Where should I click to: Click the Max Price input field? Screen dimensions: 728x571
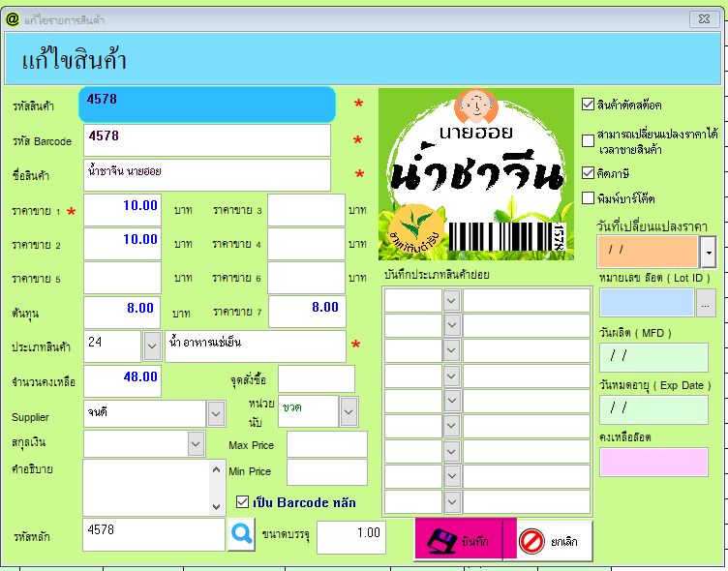(x=326, y=445)
